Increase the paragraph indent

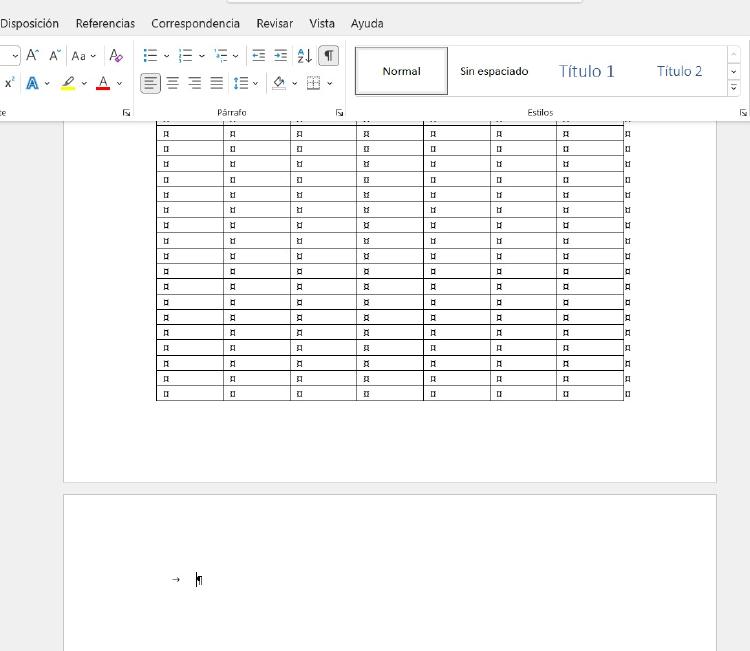pyautogui.click(x=280, y=56)
